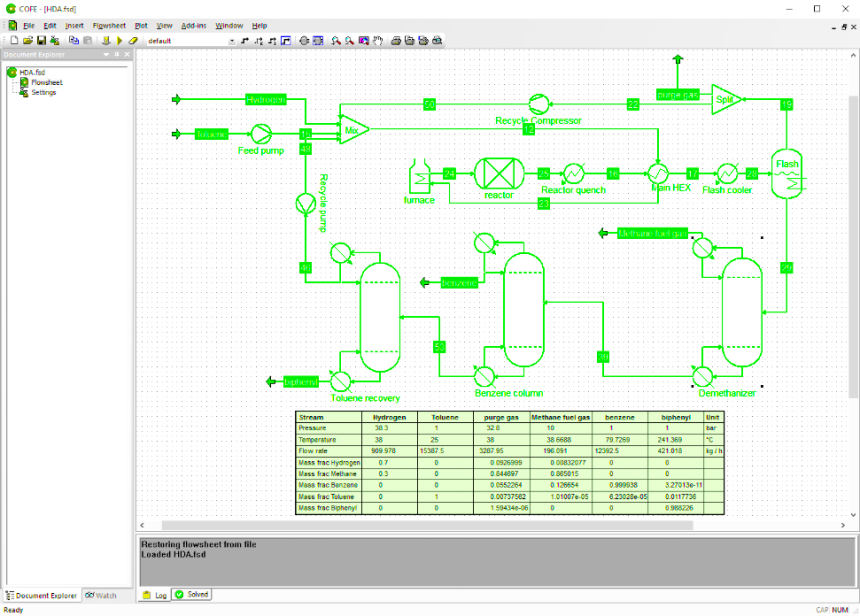Select the purge gas stream label
Image resolution: width=860 pixels, height=616 pixels.
click(678, 95)
